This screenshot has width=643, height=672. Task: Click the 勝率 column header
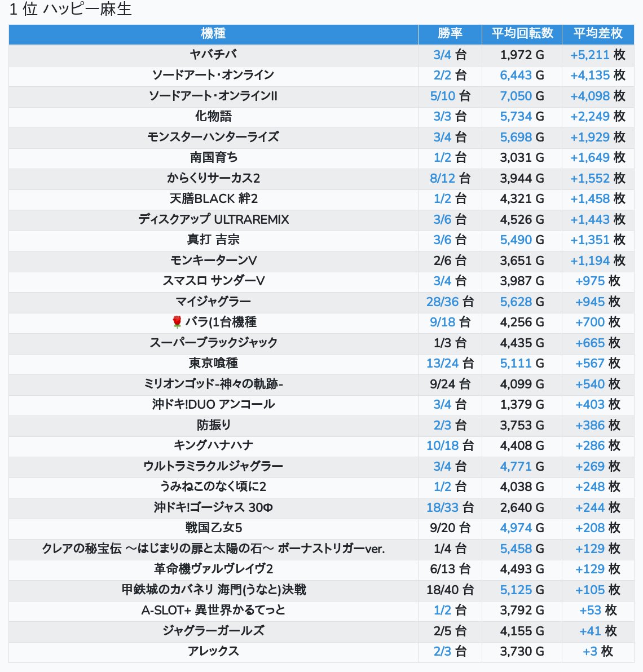(x=450, y=33)
